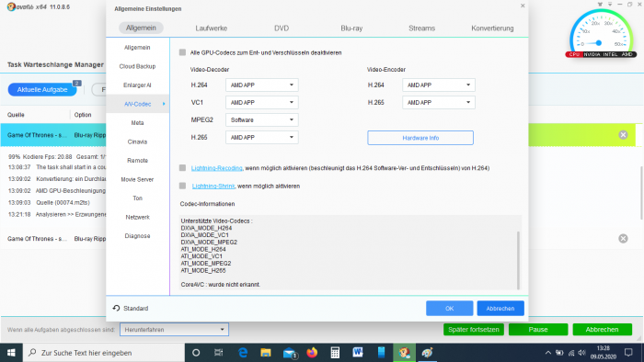Select Meta in sidebar
Viewport: 644px width, 362px height.
(x=137, y=123)
